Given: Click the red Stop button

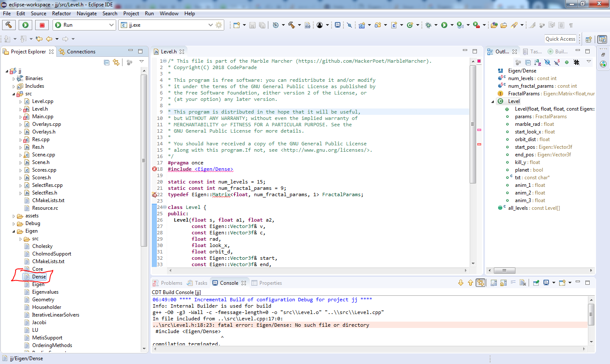Looking at the screenshot, I should click(x=42, y=25).
